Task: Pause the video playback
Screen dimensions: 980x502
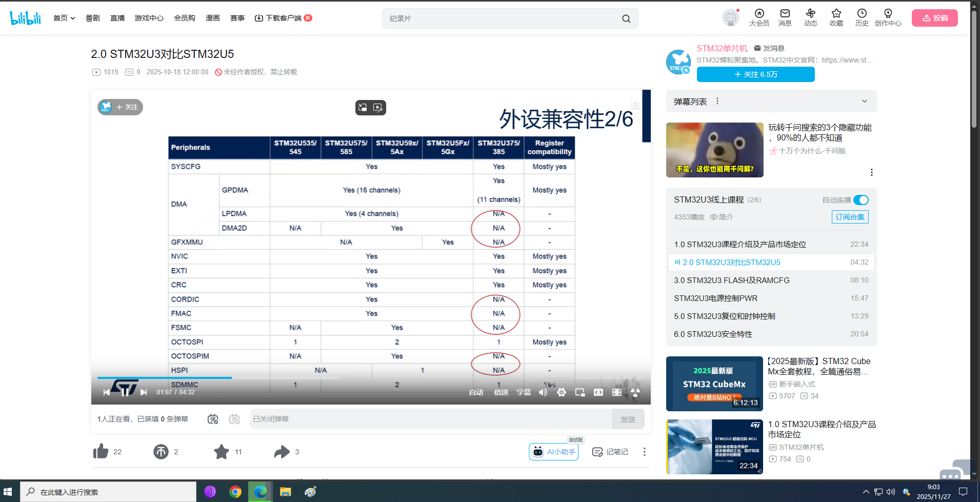Action: (x=125, y=392)
